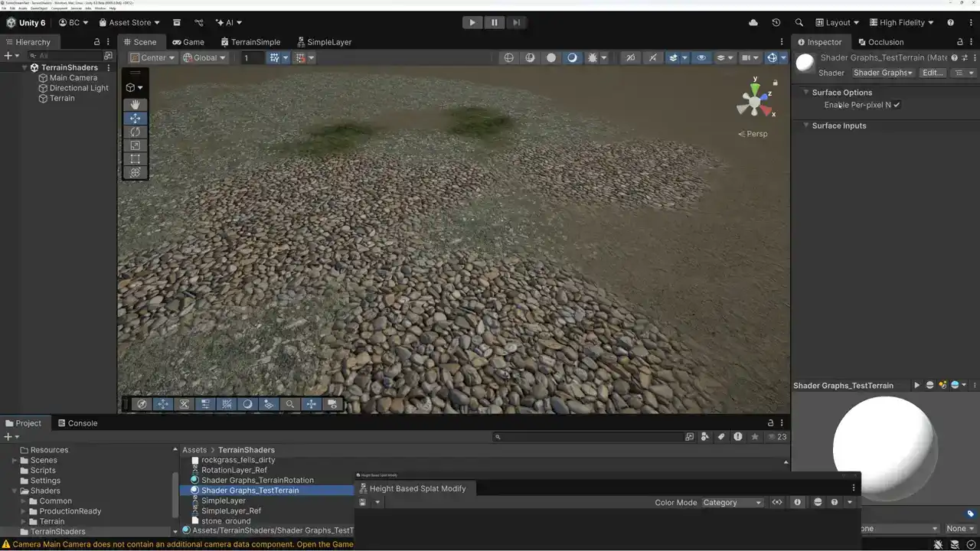The width and height of the screenshot is (980, 551).
Task: Click the Edit button next to Shader
Action: [x=932, y=73]
